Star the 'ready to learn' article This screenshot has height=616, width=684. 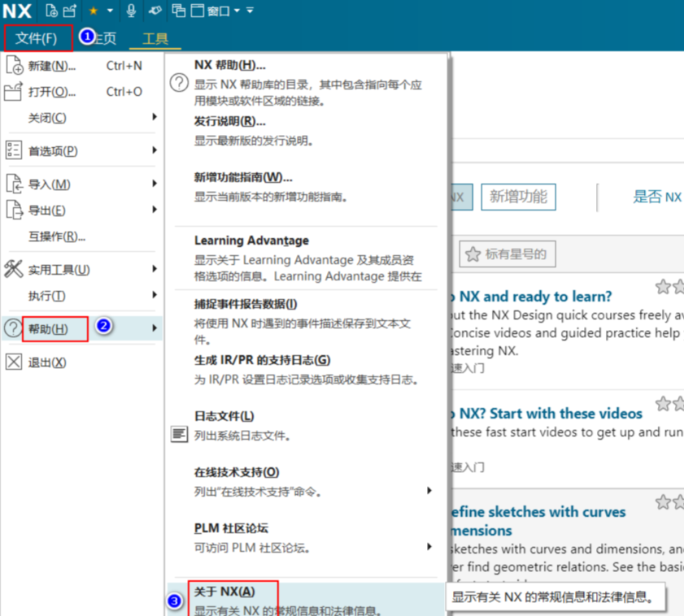pyautogui.click(x=664, y=287)
